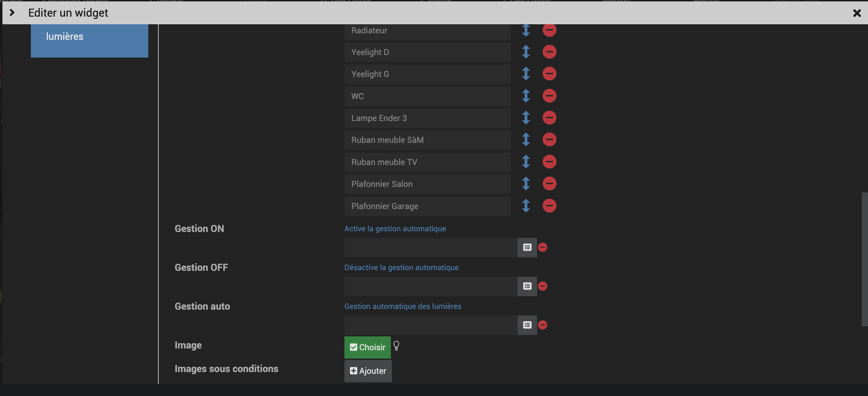Screen dimensions: 868x396
Task: Delete the Lampe Ender 3 row
Action: tap(549, 118)
